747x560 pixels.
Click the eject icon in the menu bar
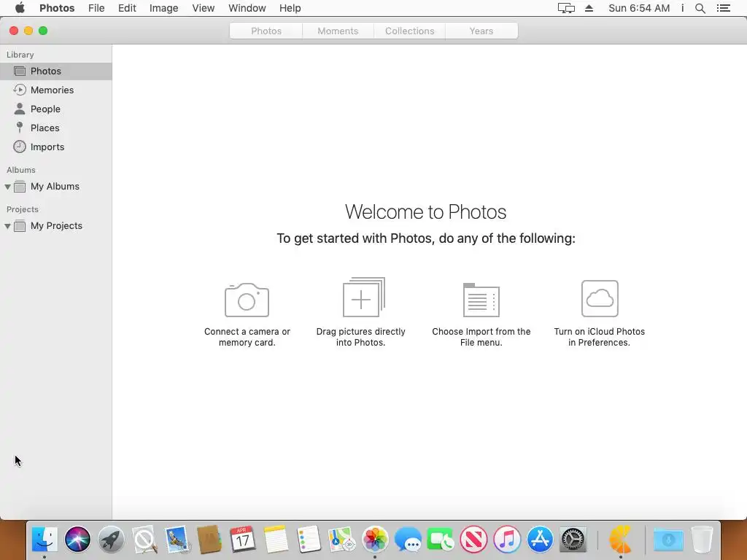tap(589, 8)
